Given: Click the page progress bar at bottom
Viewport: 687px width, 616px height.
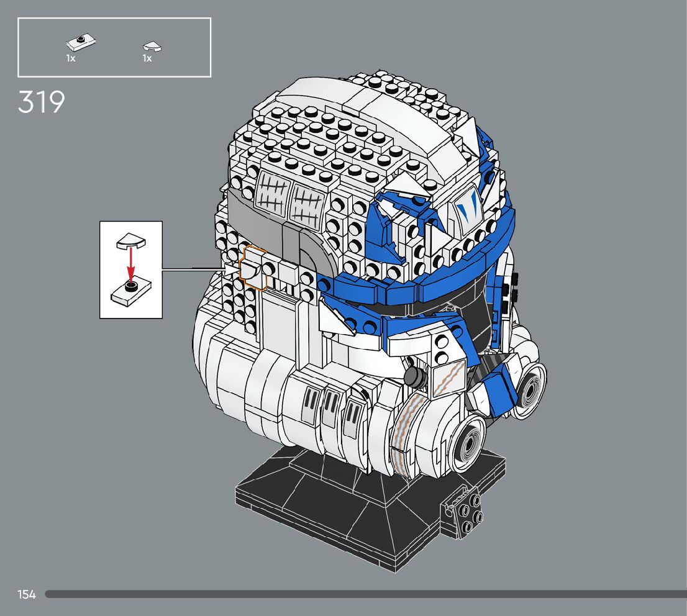Looking at the screenshot, I should (x=365, y=594).
